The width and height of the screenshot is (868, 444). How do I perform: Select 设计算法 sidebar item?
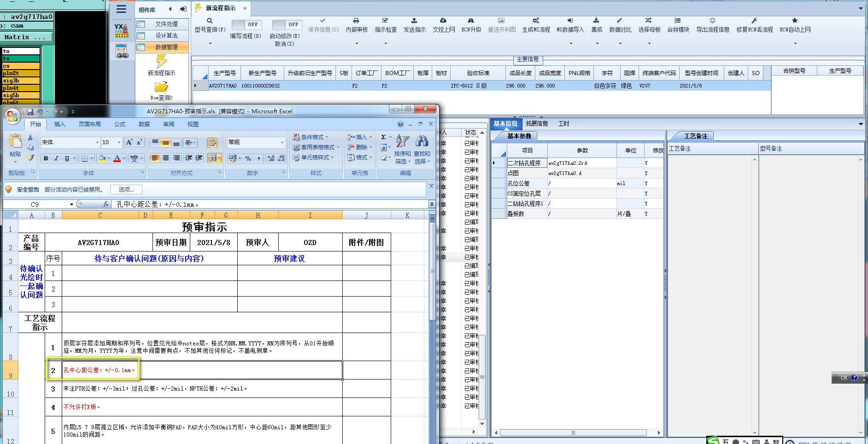click(162, 35)
